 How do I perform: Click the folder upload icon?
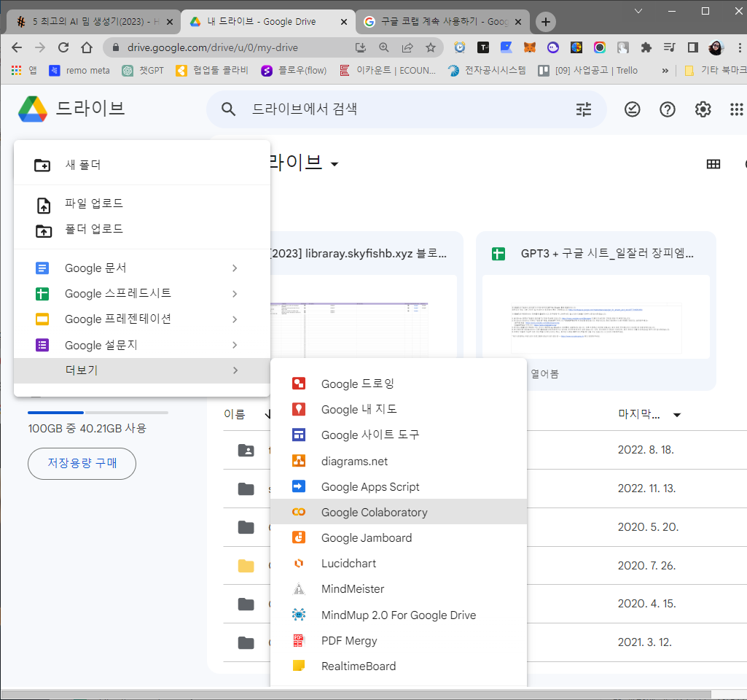tap(44, 231)
